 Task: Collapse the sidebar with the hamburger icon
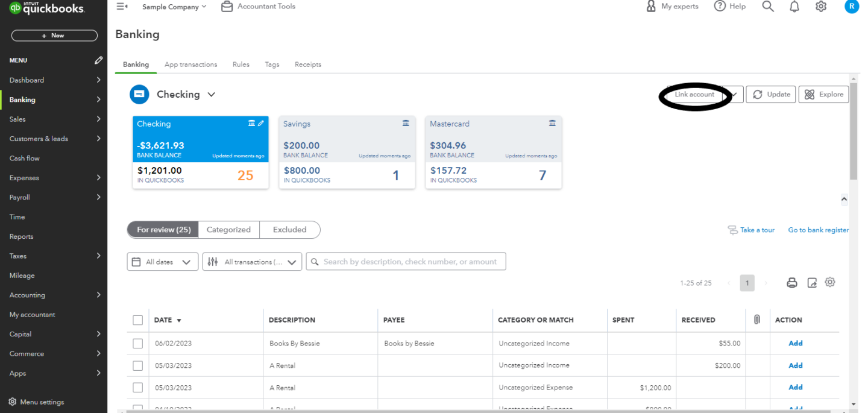(122, 7)
